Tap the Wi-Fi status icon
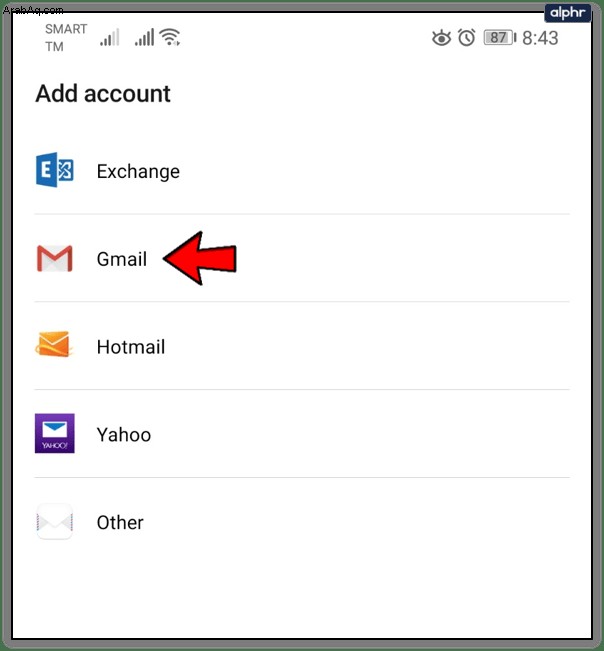 pos(170,37)
